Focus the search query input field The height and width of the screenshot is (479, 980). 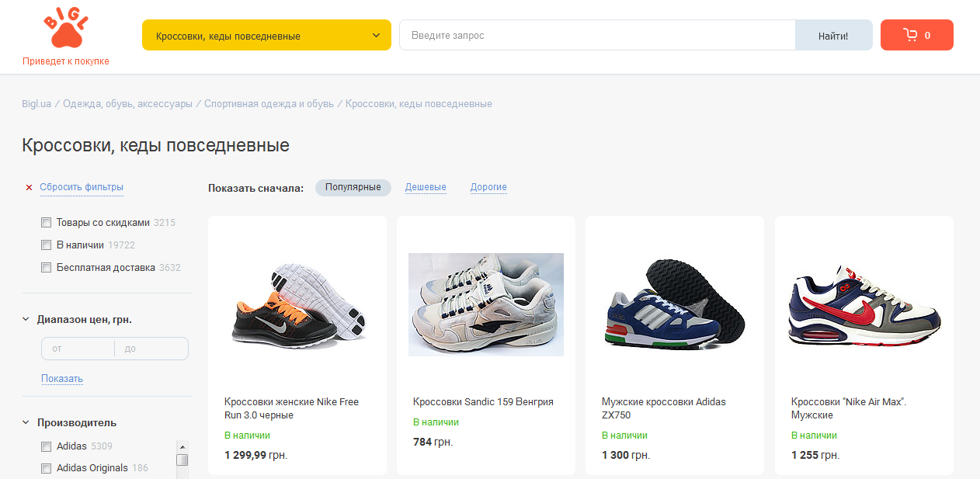[x=596, y=35]
